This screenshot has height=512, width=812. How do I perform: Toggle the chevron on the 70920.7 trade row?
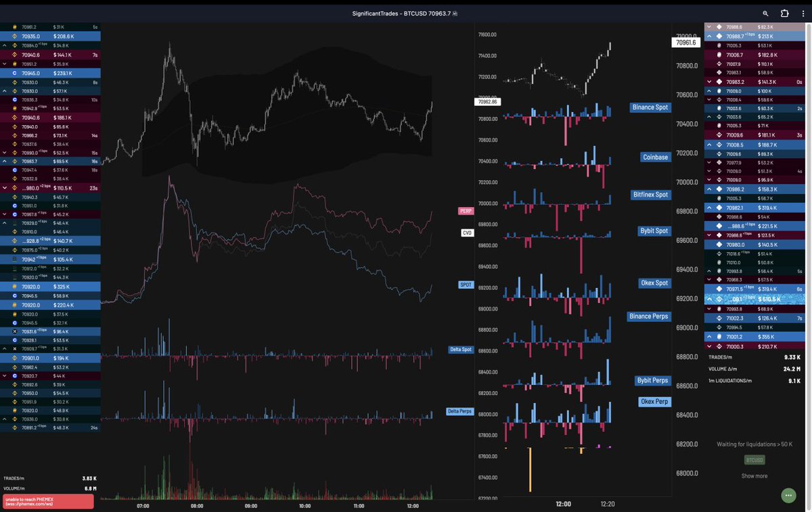click(x=5, y=375)
